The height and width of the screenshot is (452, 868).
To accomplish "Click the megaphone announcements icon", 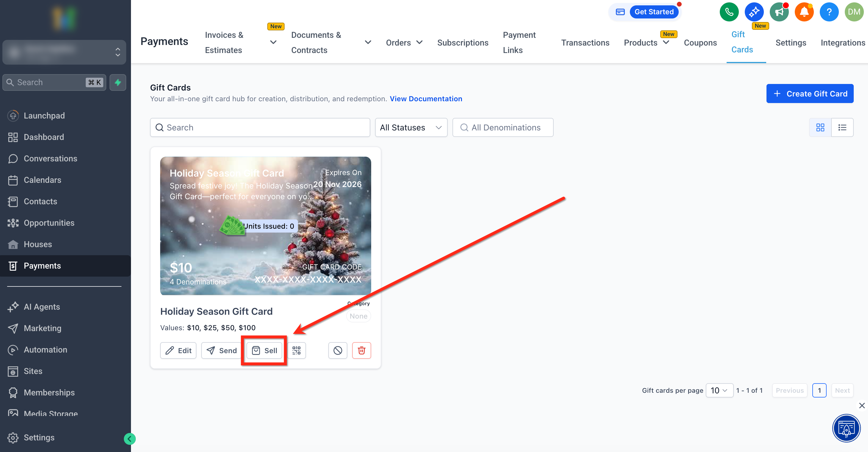I will 779,12.
